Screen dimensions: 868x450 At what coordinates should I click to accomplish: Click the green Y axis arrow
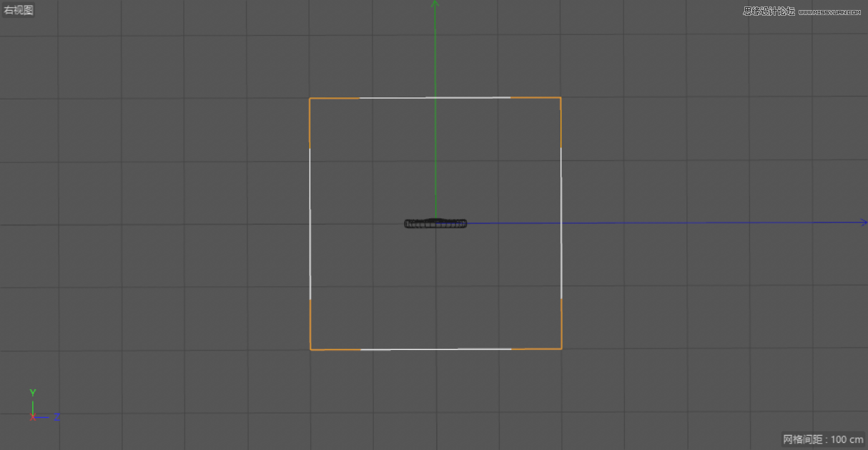(x=435, y=107)
